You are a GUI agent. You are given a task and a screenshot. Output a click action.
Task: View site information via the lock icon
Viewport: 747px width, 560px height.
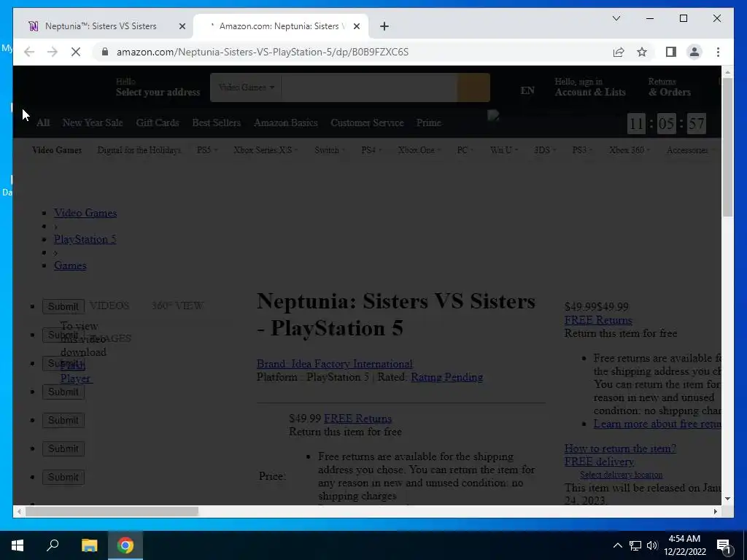(105, 52)
